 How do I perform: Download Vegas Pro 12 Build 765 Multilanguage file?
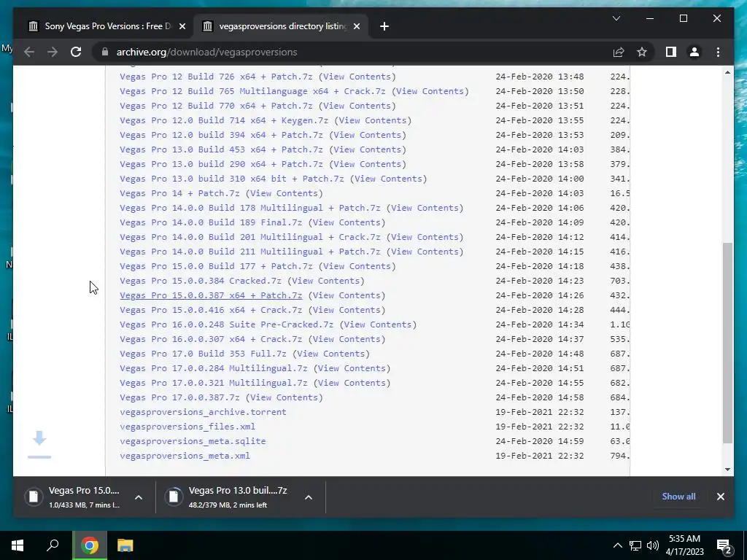point(252,91)
